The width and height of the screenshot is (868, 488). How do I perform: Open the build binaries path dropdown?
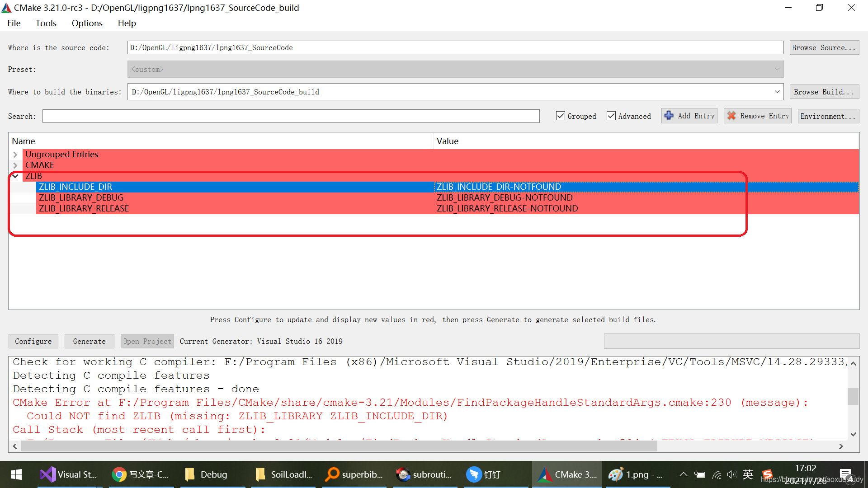tap(777, 92)
